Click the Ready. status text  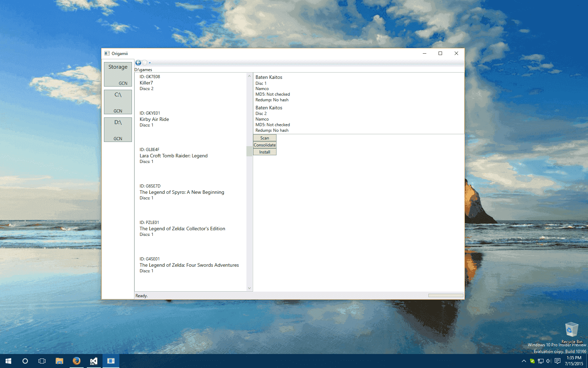pos(142,296)
